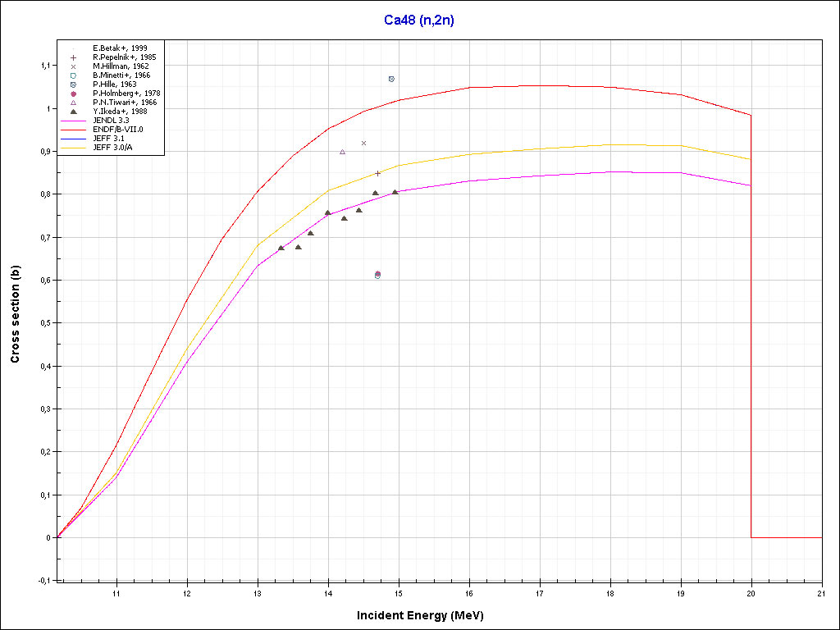Click the B.Minetti legend marker symbol

tap(73, 75)
